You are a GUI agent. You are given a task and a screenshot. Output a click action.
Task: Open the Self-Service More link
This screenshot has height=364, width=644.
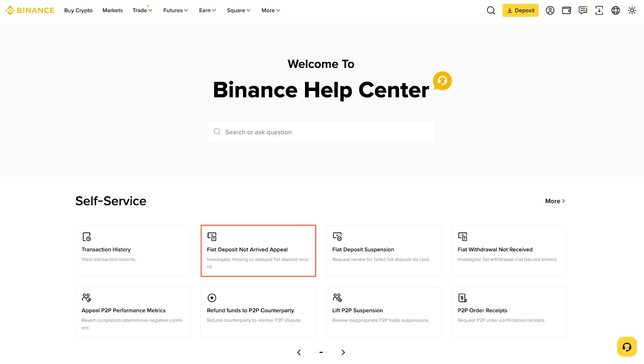coord(555,201)
